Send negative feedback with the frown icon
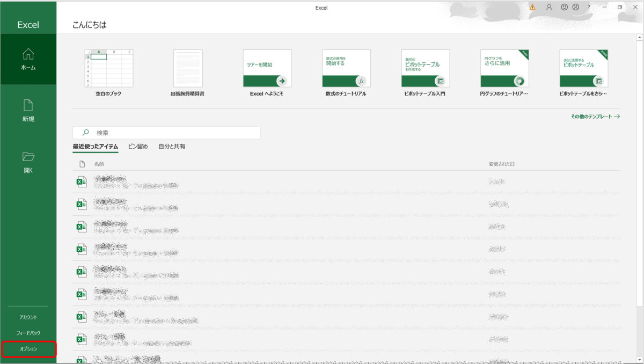This screenshot has width=644, height=364. [x=575, y=8]
